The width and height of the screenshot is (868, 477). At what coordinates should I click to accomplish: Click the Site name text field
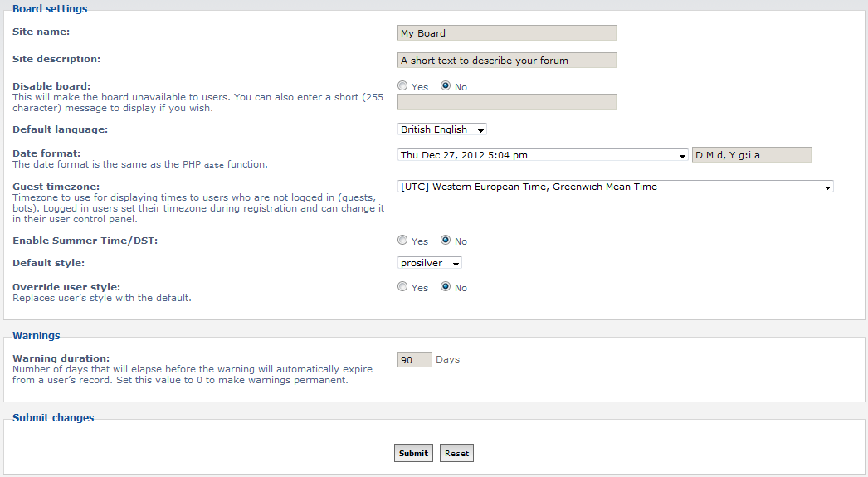click(507, 33)
